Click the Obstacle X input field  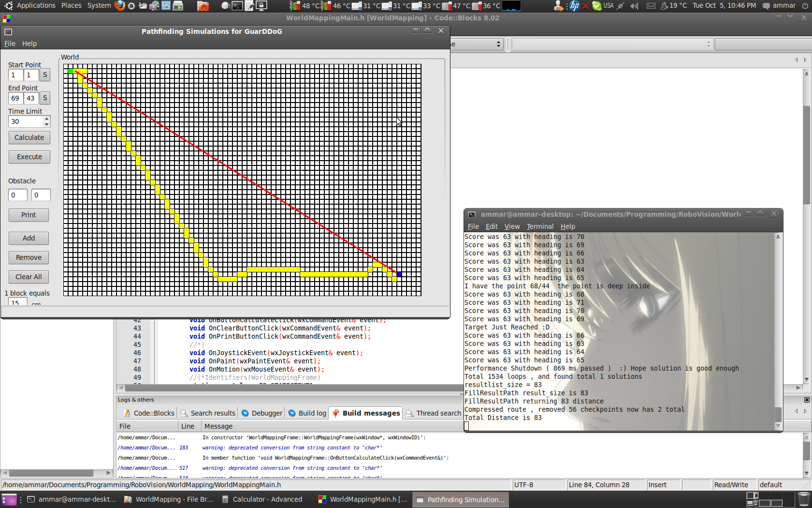pyautogui.click(x=17, y=195)
